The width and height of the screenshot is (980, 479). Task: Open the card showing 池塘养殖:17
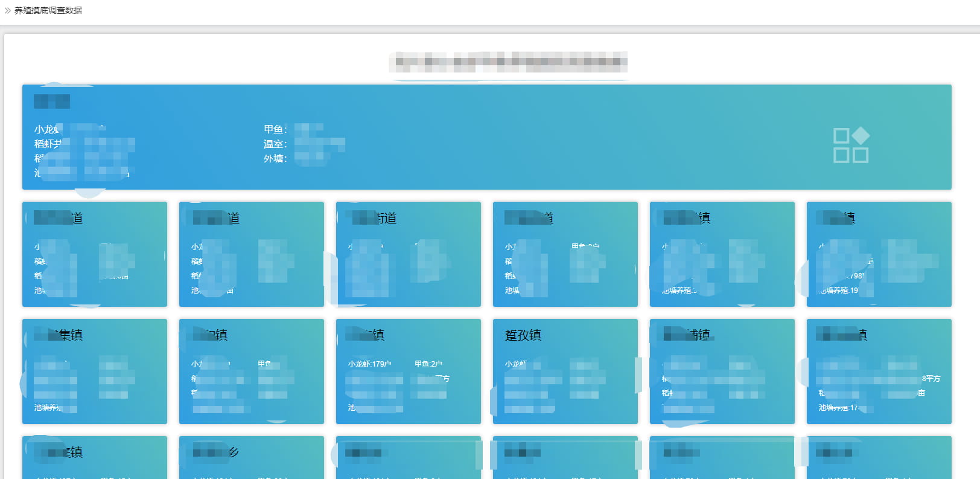click(879, 371)
